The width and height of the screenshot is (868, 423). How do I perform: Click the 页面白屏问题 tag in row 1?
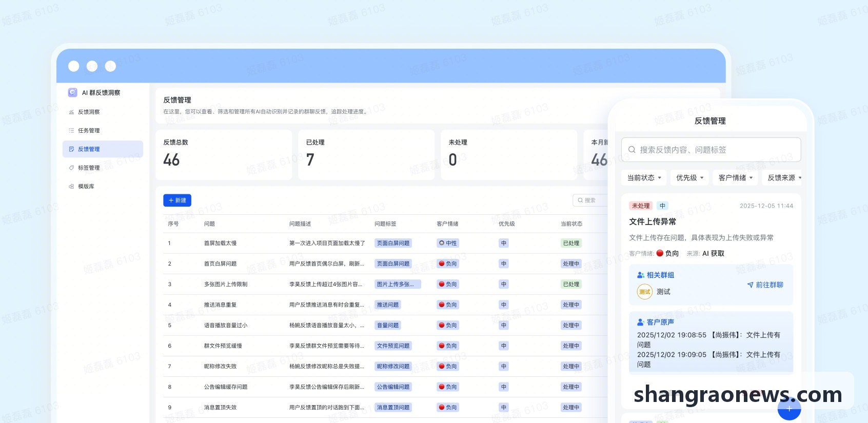(393, 243)
